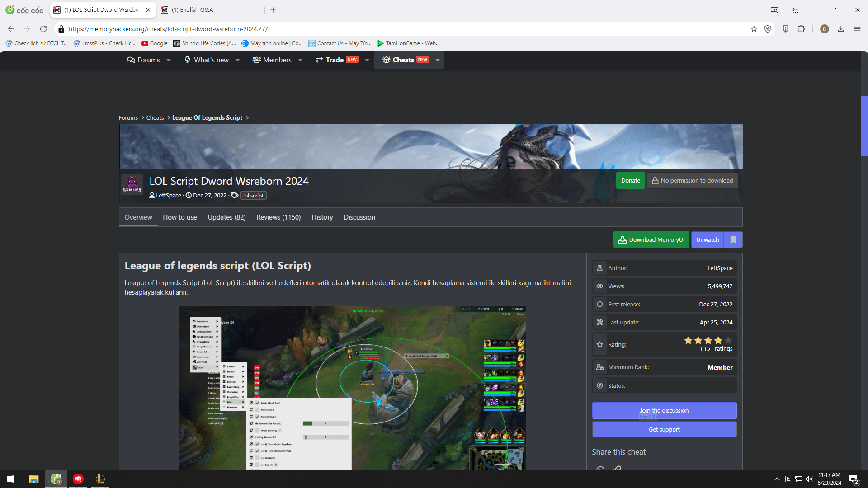
Task: Click the lol script tag
Action: [x=253, y=196]
